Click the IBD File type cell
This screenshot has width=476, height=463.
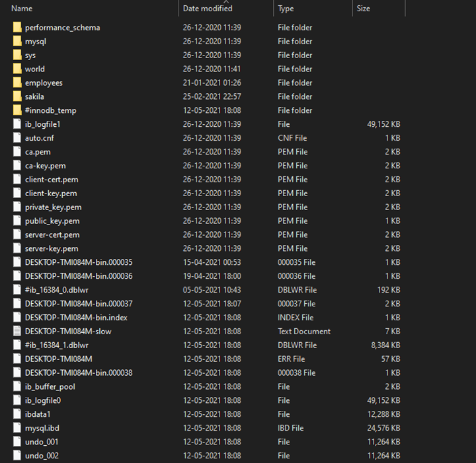pyautogui.click(x=290, y=428)
